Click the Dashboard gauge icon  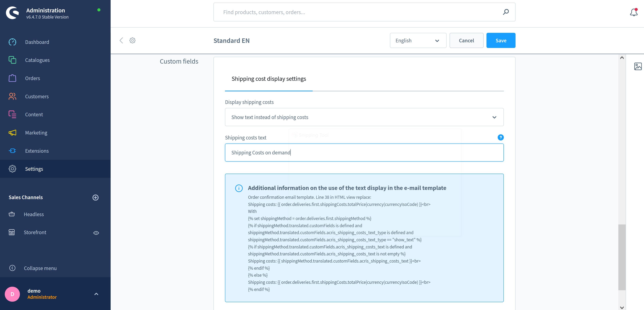[x=12, y=42]
